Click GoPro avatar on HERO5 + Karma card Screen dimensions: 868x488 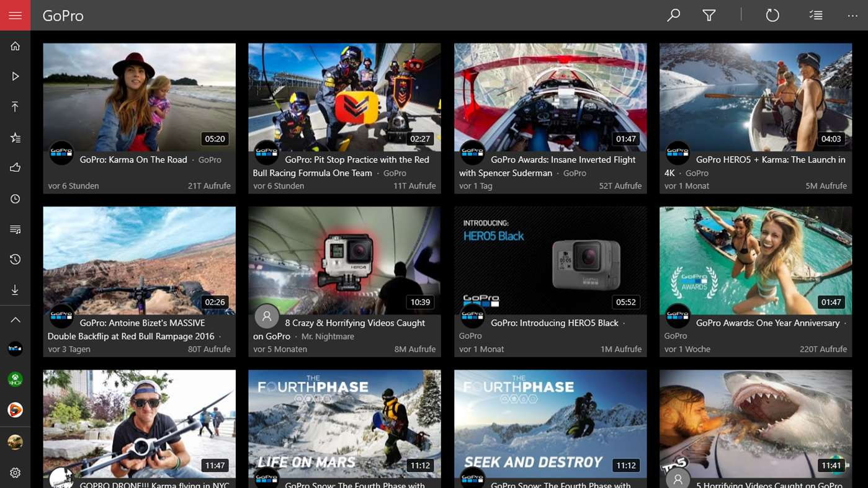[x=678, y=153]
